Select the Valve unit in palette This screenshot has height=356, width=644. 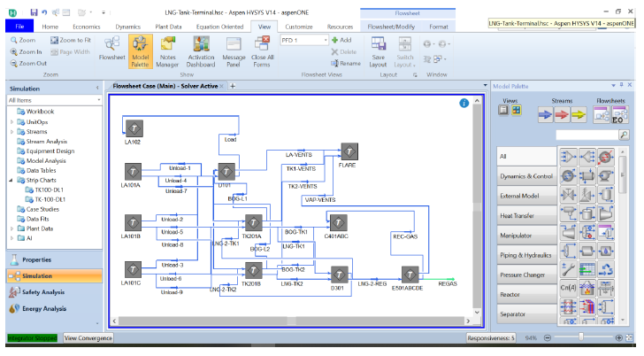(x=569, y=194)
